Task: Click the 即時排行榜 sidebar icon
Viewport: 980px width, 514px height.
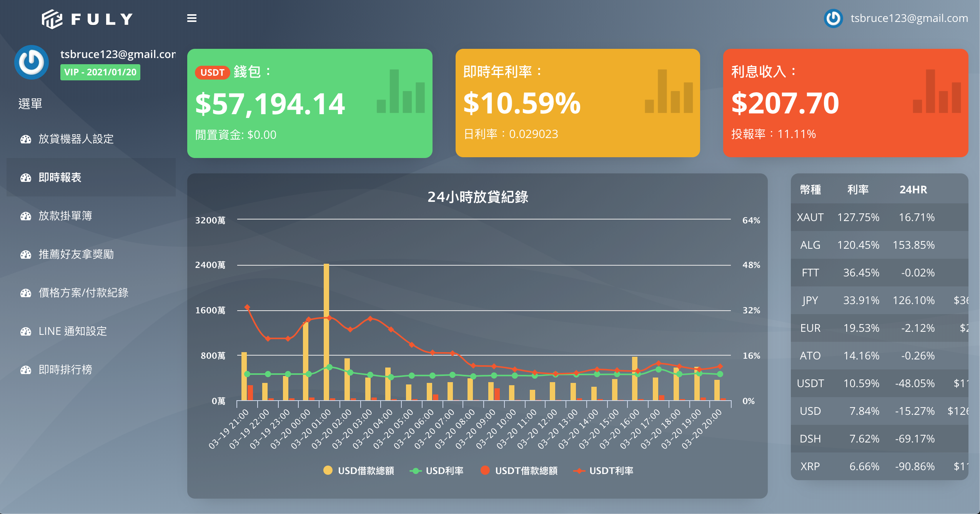Action: click(25, 369)
